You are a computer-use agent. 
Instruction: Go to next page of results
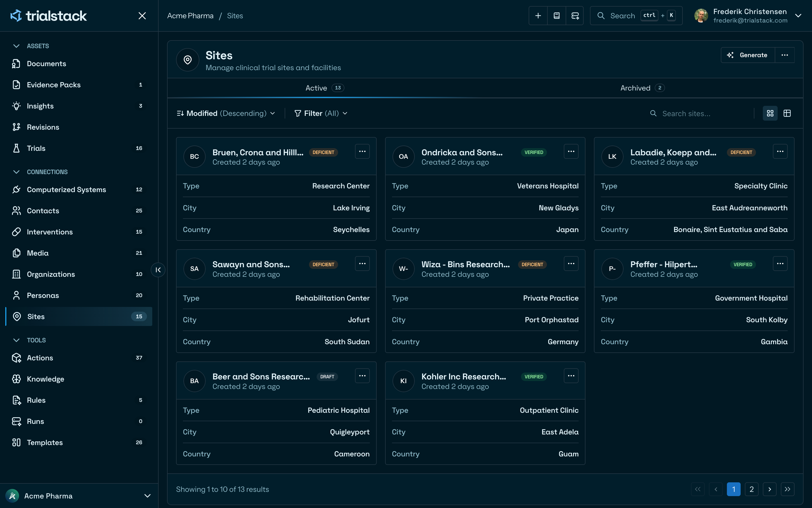[x=770, y=489]
